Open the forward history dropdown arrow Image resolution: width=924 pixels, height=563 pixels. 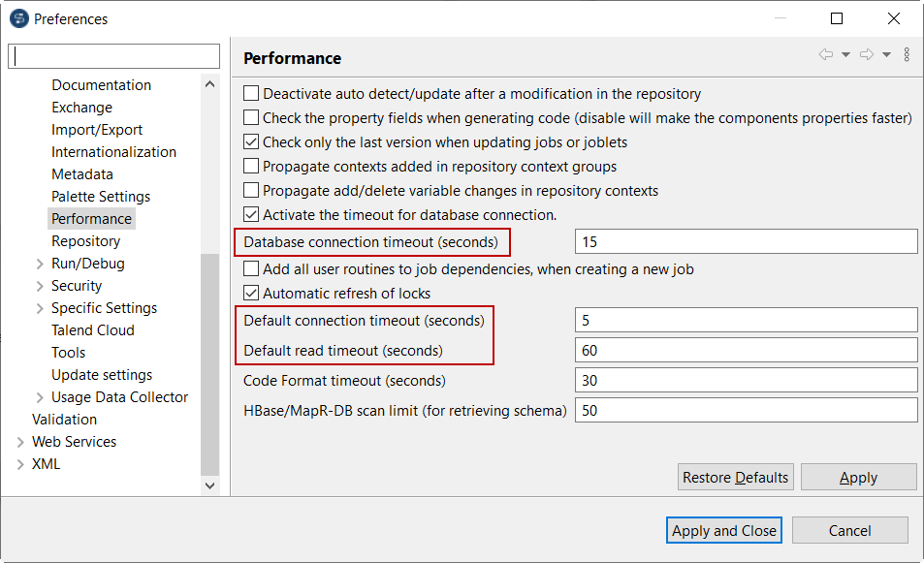tap(886, 55)
